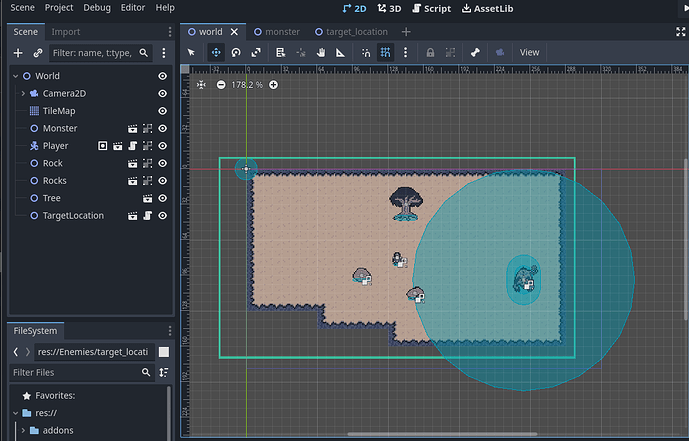Open skeleton bone options icon
The width and height of the screenshot is (689, 441).
(x=475, y=52)
